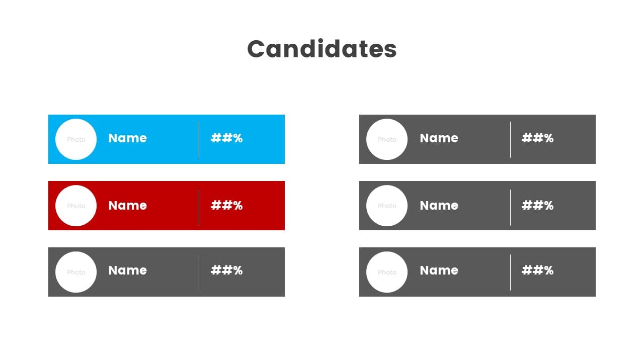The height and width of the screenshot is (362, 644).
Task: Click the white divider line in the blue card
Action: tap(199, 140)
